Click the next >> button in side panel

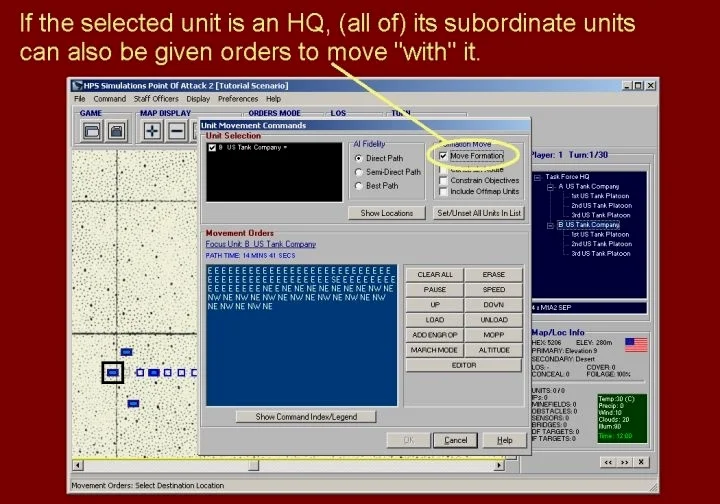click(x=624, y=462)
